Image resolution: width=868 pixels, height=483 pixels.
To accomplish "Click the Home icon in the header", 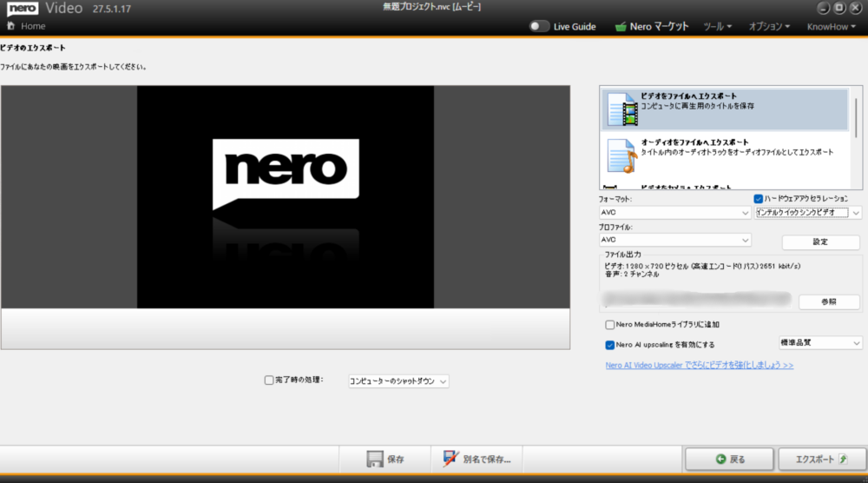I will pos(10,25).
